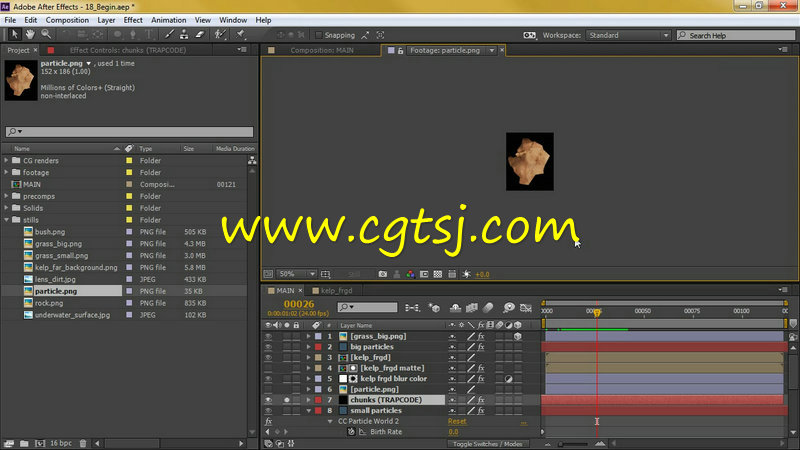Collapse the small particles layer properties
The height and width of the screenshot is (450, 800).
(x=309, y=411)
